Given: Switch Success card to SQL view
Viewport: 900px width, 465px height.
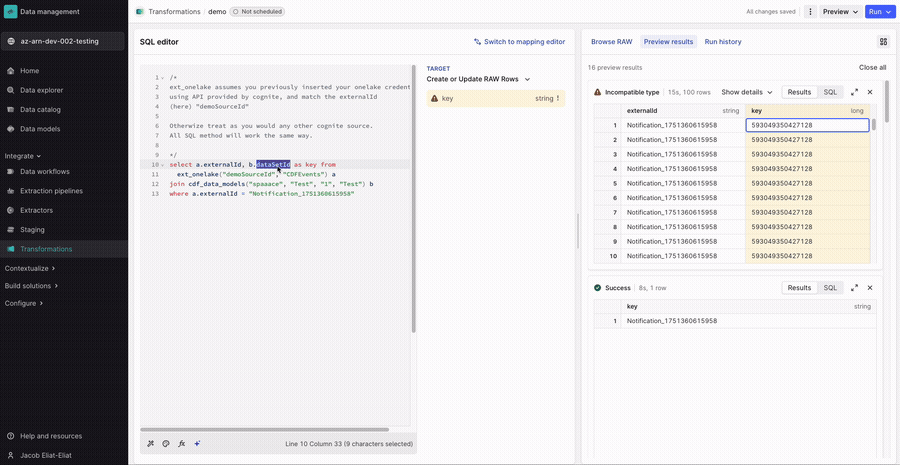Looking at the screenshot, I should tap(830, 288).
